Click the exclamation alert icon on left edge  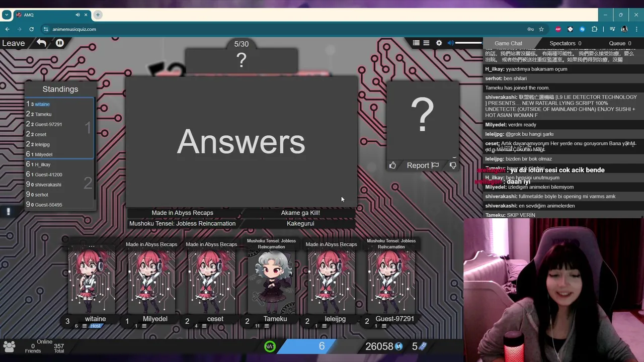click(x=8, y=212)
